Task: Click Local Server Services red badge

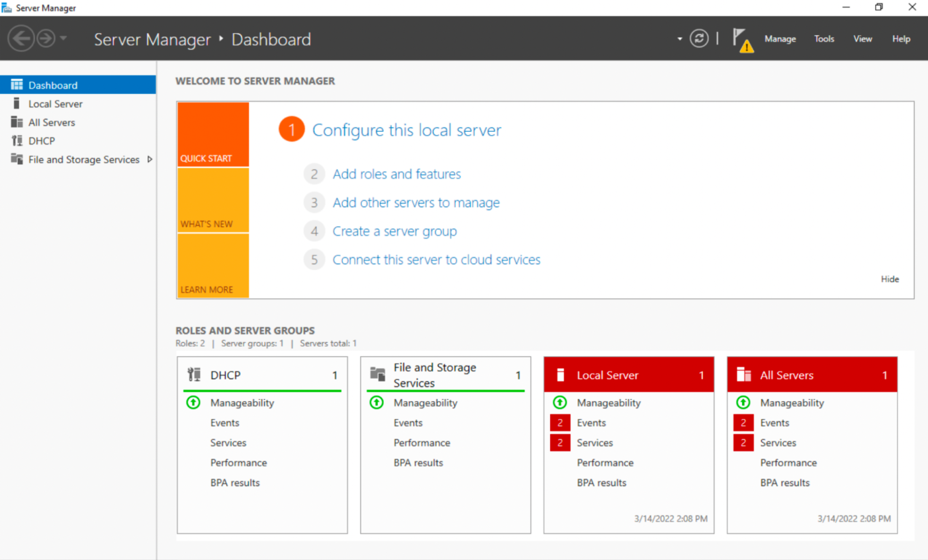Action: 560,442
